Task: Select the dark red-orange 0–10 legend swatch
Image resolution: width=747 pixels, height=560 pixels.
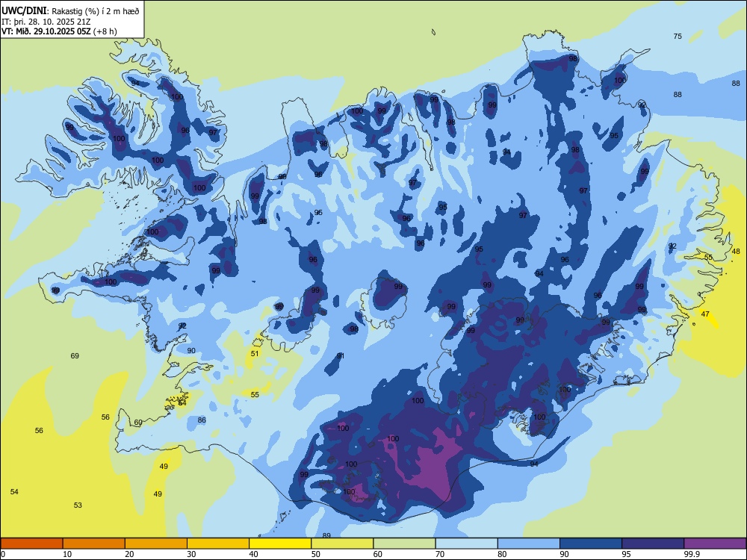Action: pos(31,544)
